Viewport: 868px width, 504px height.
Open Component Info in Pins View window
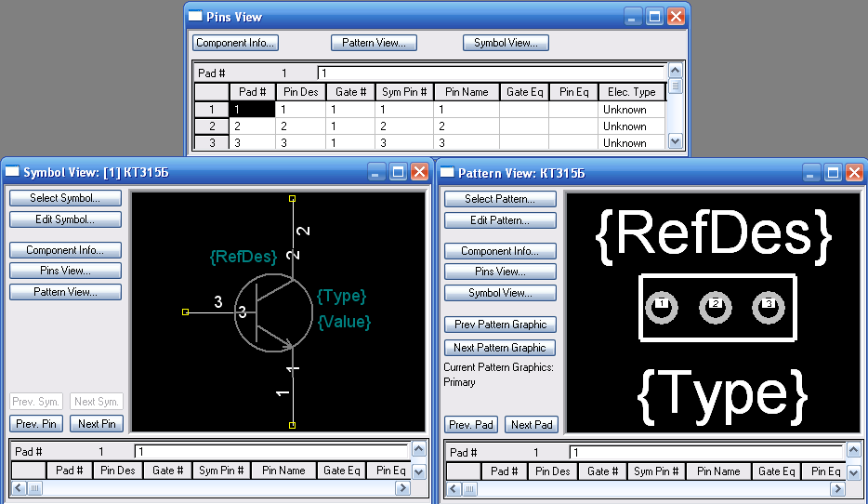tap(235, 43)
